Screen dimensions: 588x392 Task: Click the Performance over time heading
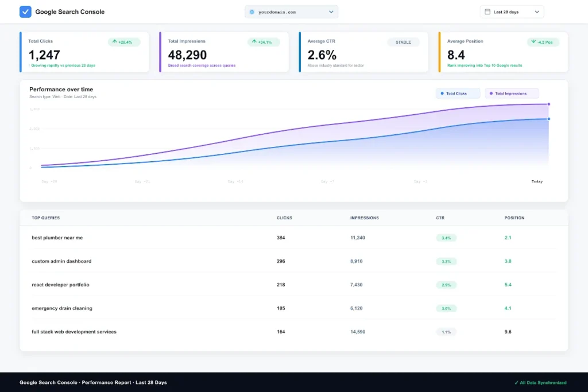(x=61, y=89)
